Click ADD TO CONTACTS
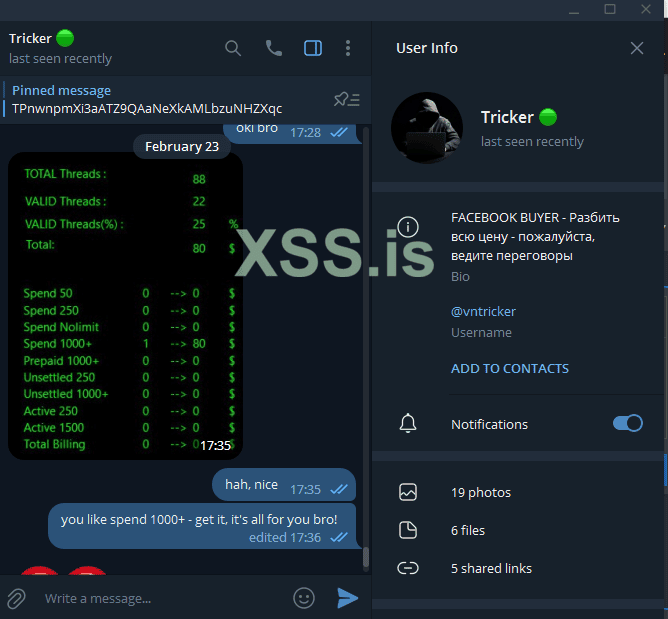This screenshot has width=668, height=619. (510, 369)
